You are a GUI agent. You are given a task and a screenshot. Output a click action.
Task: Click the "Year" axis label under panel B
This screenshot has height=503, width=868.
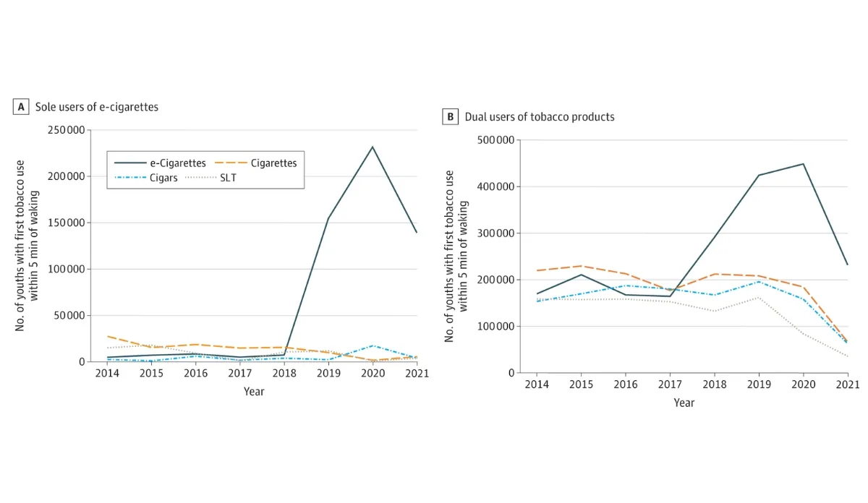click(684, 403)
